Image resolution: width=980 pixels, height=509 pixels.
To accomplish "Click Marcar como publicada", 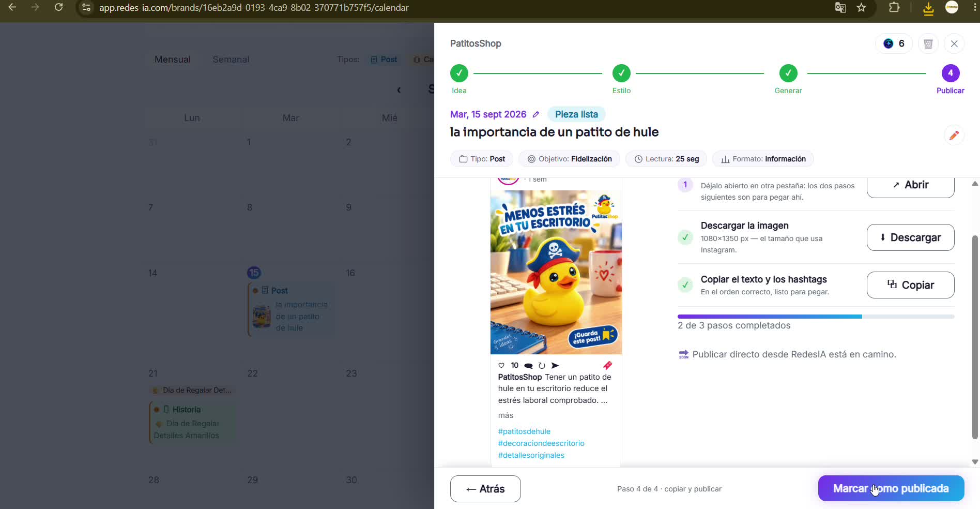I will tap(891, 488).
